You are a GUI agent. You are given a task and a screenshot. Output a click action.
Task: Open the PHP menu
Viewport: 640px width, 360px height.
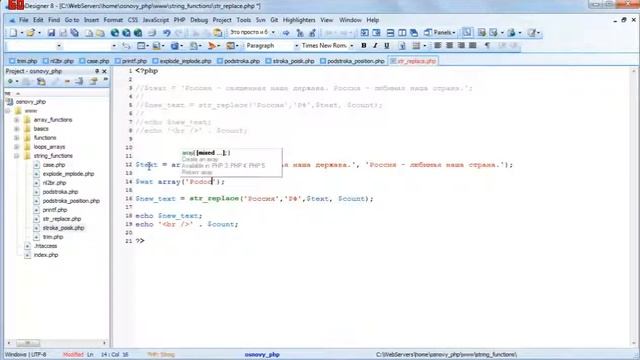(x=179, y=20)
